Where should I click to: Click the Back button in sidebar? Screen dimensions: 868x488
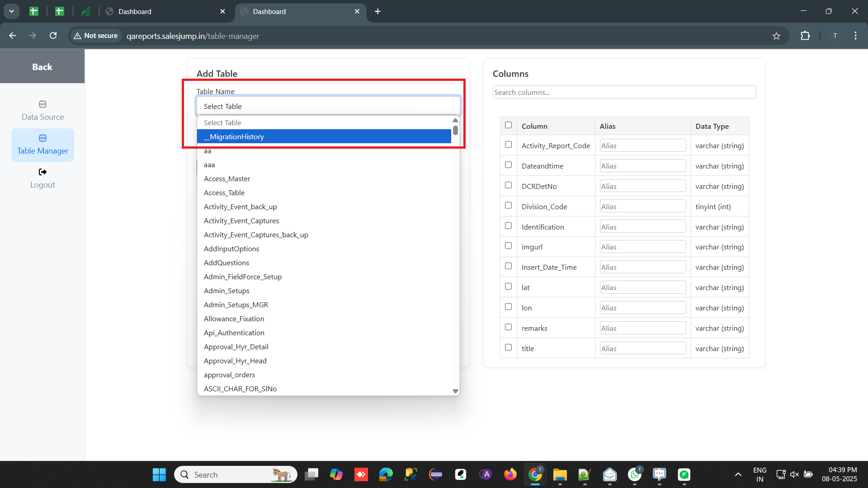pyautogui.click(x=42, y=67)
